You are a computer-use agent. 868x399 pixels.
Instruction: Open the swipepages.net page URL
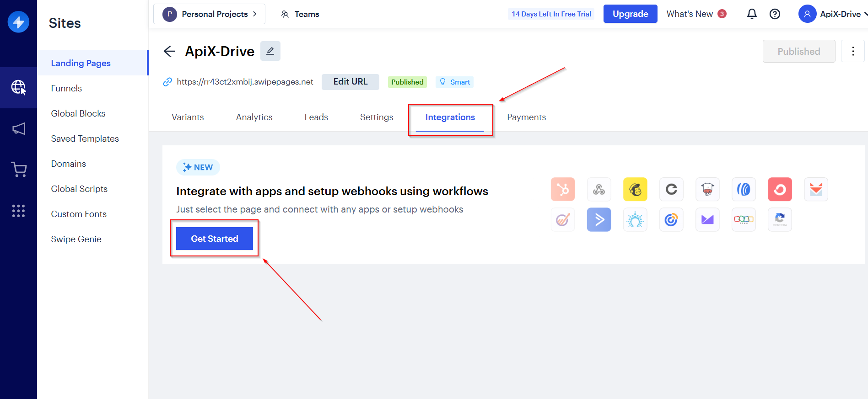(x=245, y=82)
